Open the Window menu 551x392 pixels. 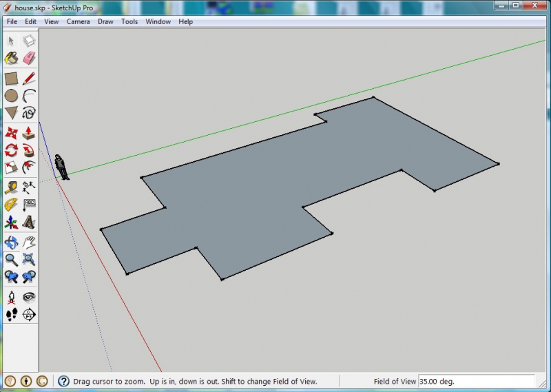158,21
